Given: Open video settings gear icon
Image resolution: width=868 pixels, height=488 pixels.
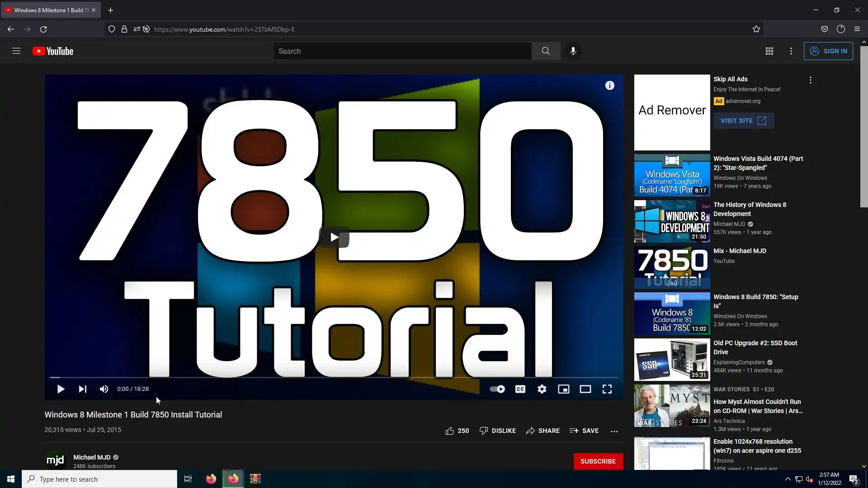Looking at the screenshot, I should [x=542, y=389].
